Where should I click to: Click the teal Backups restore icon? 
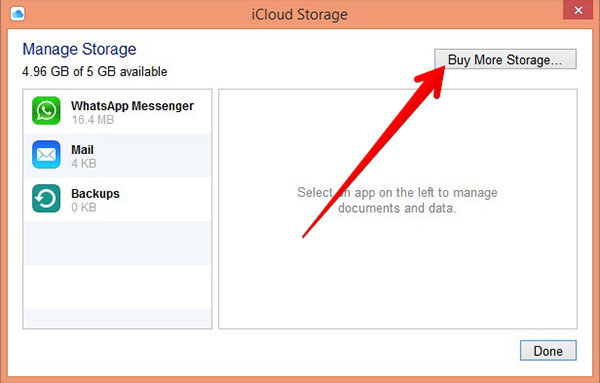click(x=46, y=198)
